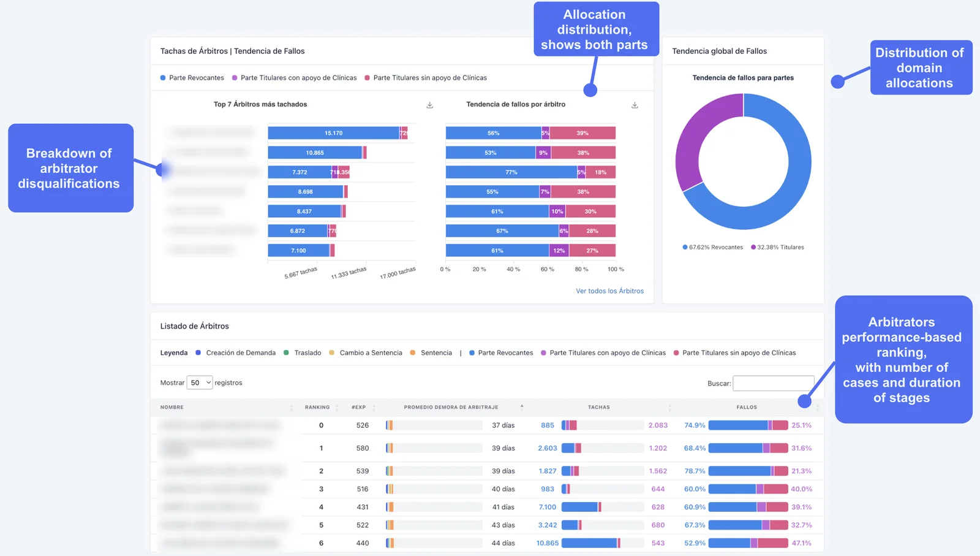Click the 15.170 bar in the top arbitrators chart
980x556 pixels.
pos(334,133)
